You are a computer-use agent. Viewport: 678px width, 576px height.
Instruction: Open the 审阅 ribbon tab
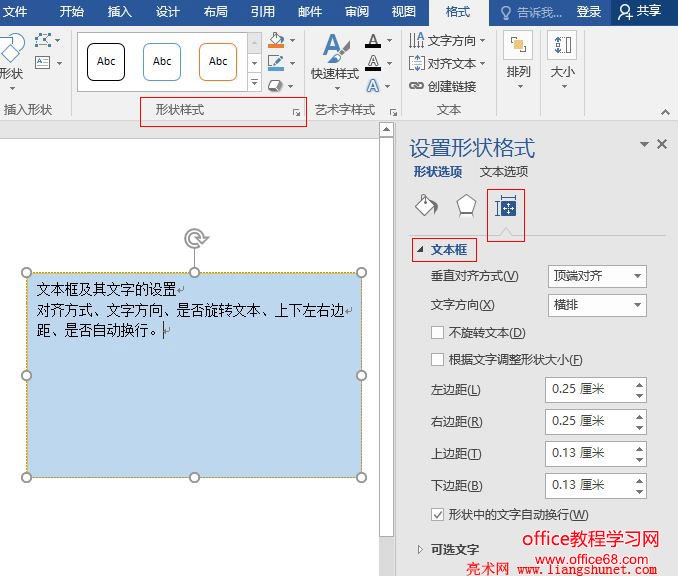(357, 12)
